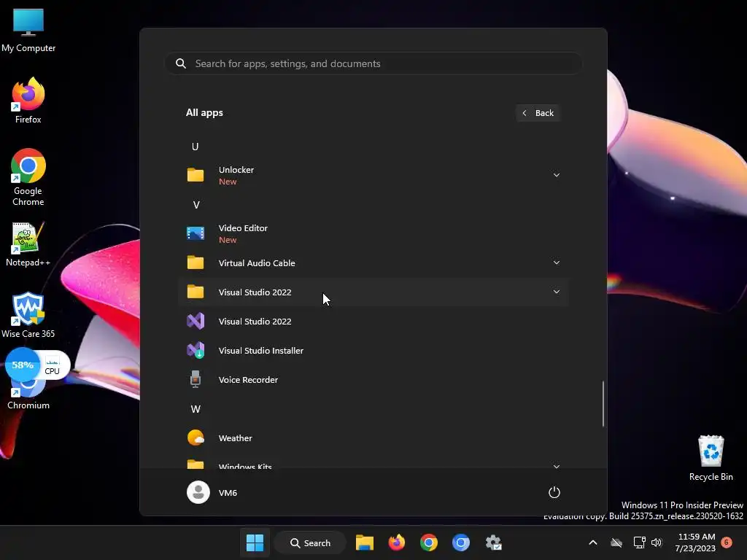
Task: Show hidden tray icons chevron
Action: coord(593,542)
